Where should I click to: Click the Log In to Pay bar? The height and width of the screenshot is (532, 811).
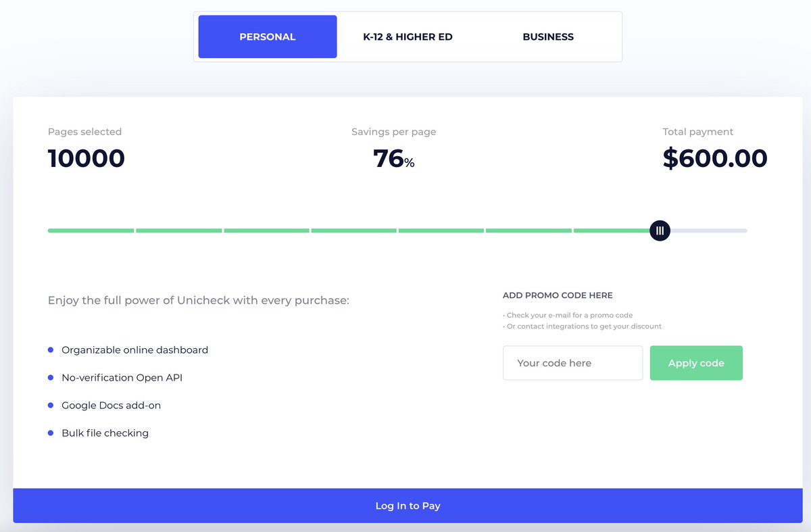(x=408, y=506)
